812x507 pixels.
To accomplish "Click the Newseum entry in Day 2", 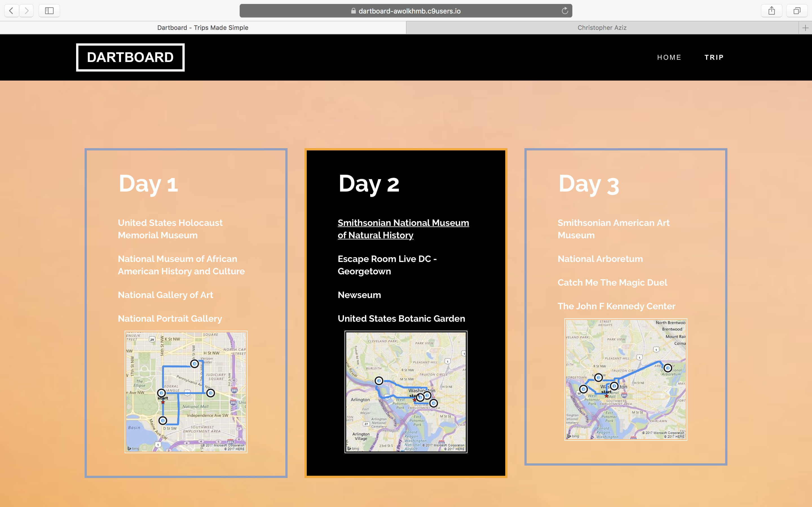I will pos(359,295).
